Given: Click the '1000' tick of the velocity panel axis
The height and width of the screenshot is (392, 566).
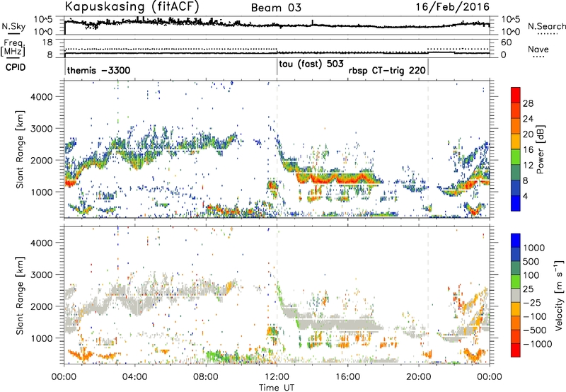Looking at the screenshot, I should pyautogui.click(x=41, y=338).
